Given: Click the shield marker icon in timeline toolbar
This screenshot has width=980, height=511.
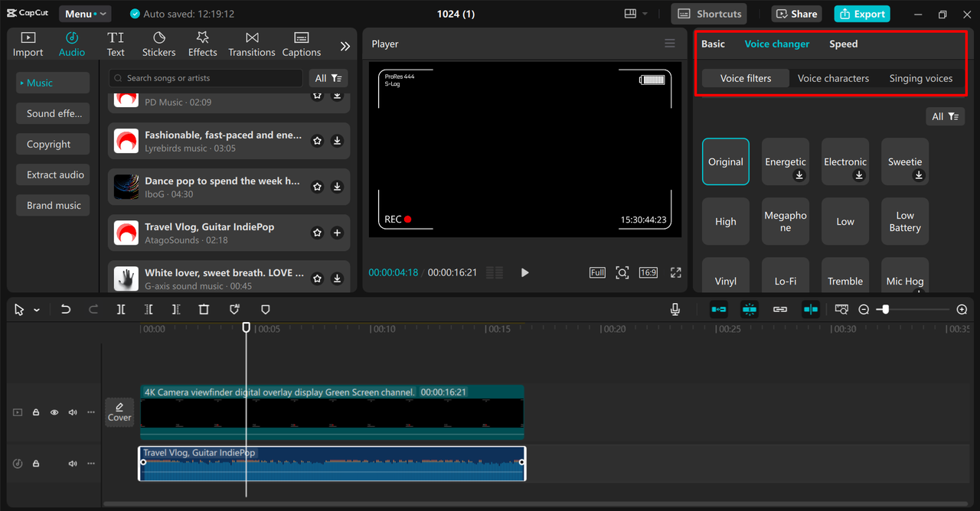Looking at the screenshot, I should (266, 309).
